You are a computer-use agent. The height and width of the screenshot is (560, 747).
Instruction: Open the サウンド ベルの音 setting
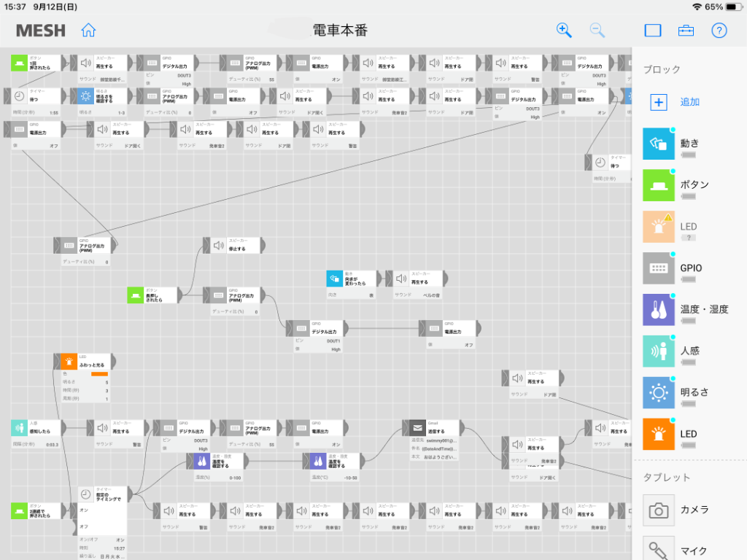[418, 295]
